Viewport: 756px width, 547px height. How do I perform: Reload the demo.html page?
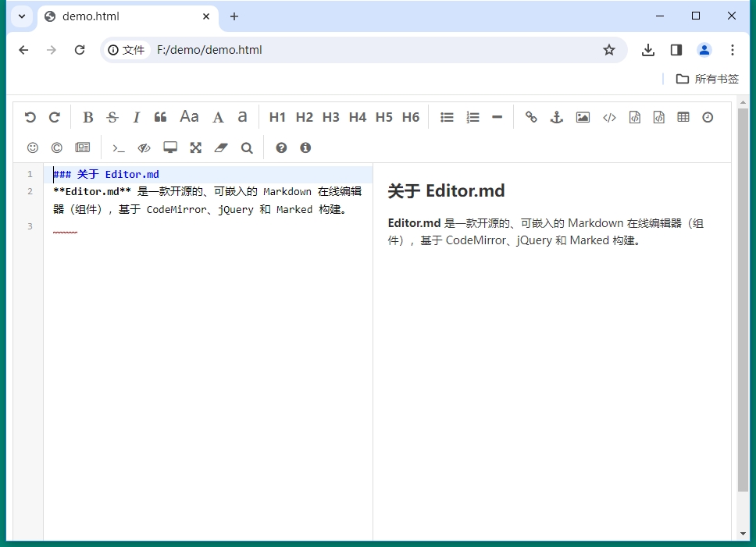tap(80, 50)
